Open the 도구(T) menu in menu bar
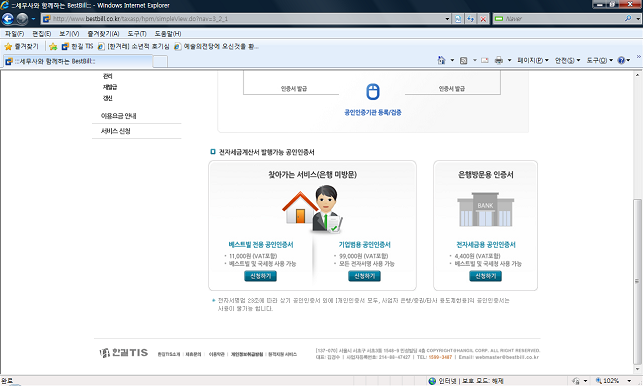 (x=137, y=34)
